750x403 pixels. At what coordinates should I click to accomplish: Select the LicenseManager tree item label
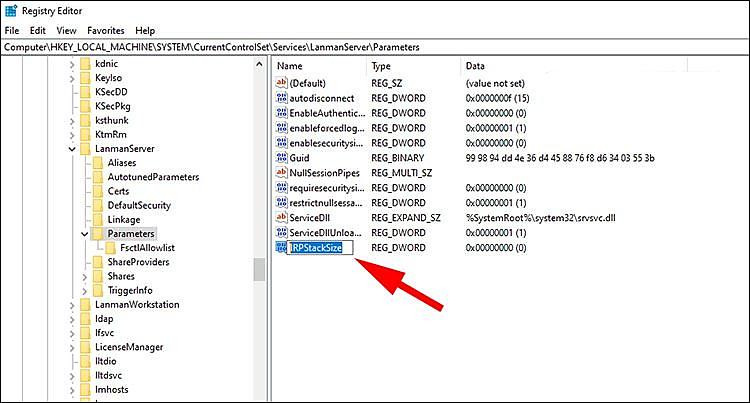click(129, 347)
